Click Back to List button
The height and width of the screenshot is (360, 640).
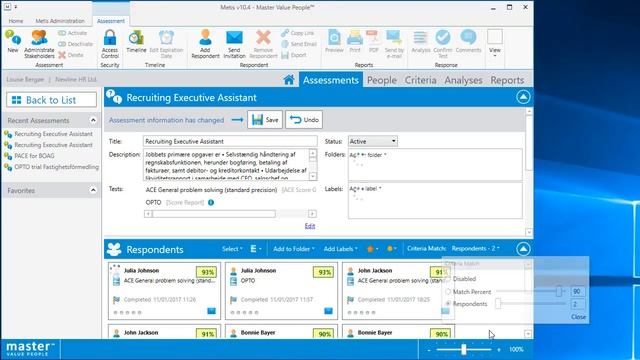[51, 100]
